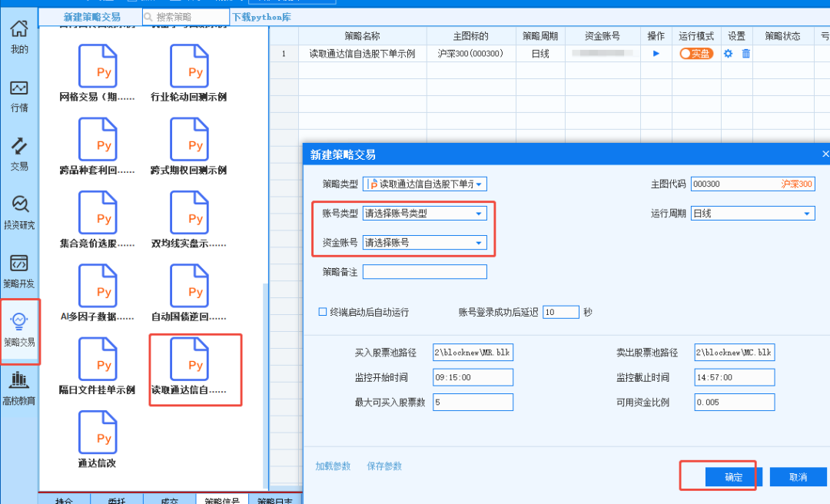Screen dimensions: 830x504
Task: Click the 主图标的 column header
Action: click(471, 36)
